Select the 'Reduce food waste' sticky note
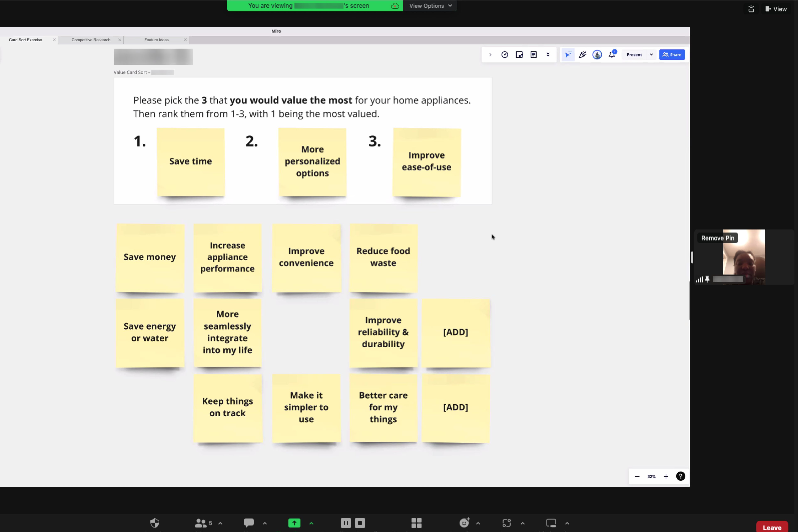798x532 pixels. tap(383, 258)
